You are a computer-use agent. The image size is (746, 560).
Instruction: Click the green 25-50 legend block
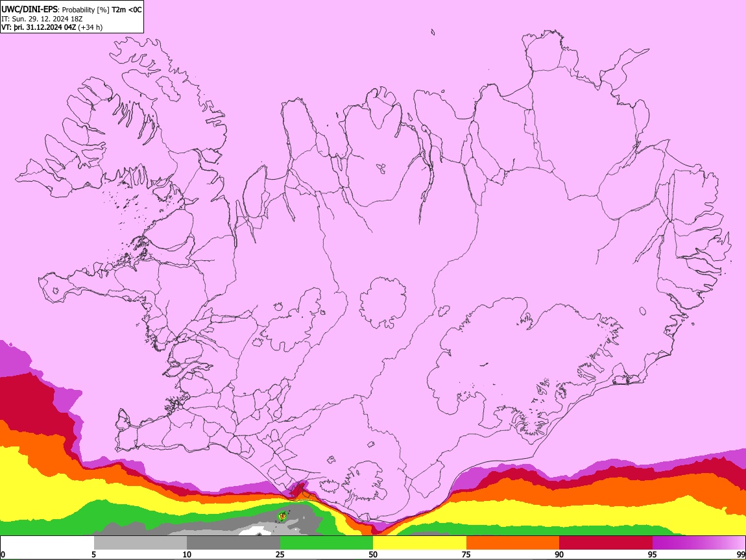(x=326, y=543)
